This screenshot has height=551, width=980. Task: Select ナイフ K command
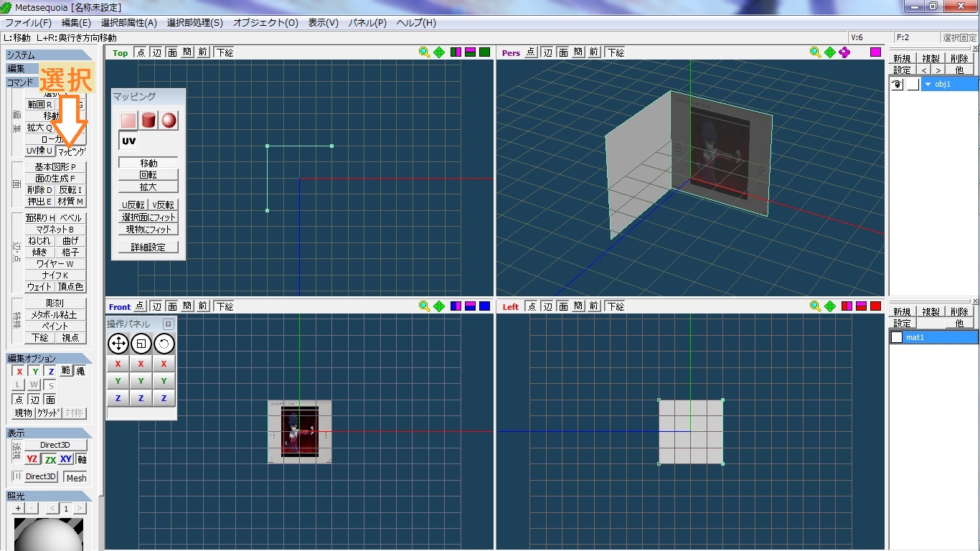point(55,275)
